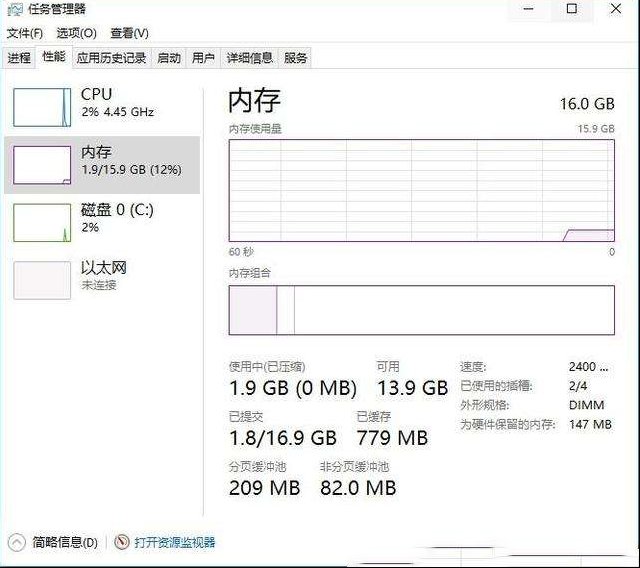Image resolution: width=640 pixels, height=568 pixels.
Task: Select the CPU performance graph thumbnail
Action: [x=42, y=107]
